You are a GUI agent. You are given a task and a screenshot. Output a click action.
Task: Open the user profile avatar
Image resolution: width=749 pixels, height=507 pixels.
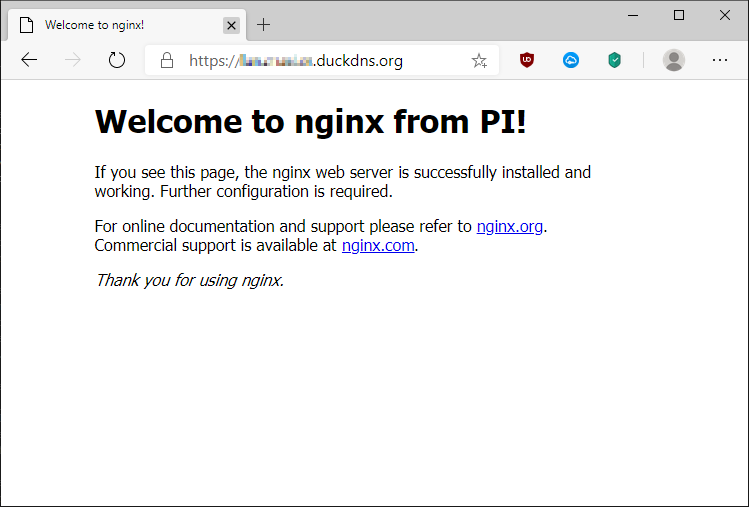(x=674, y=60)
